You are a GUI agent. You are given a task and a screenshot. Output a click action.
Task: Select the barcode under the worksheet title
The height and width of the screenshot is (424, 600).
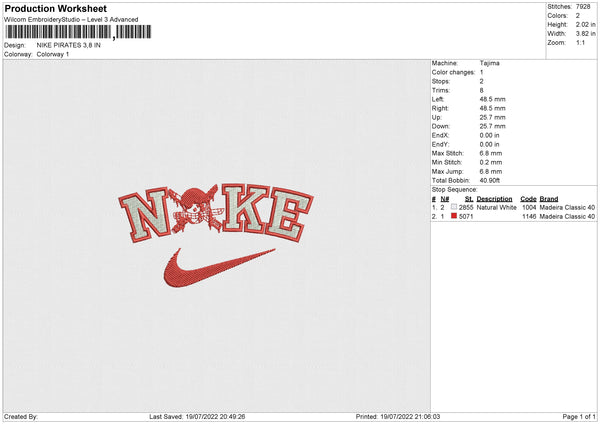point(78,32)
